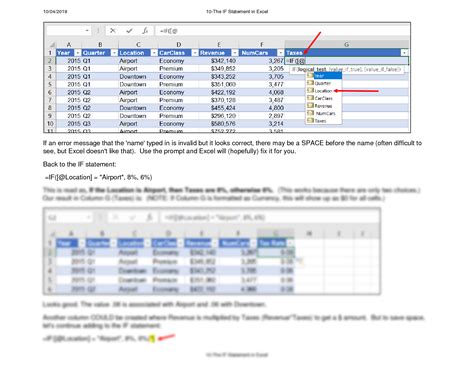
Task: Open the Name Box dropdown in lower Excel screenshot
Action: pos(89,218)
